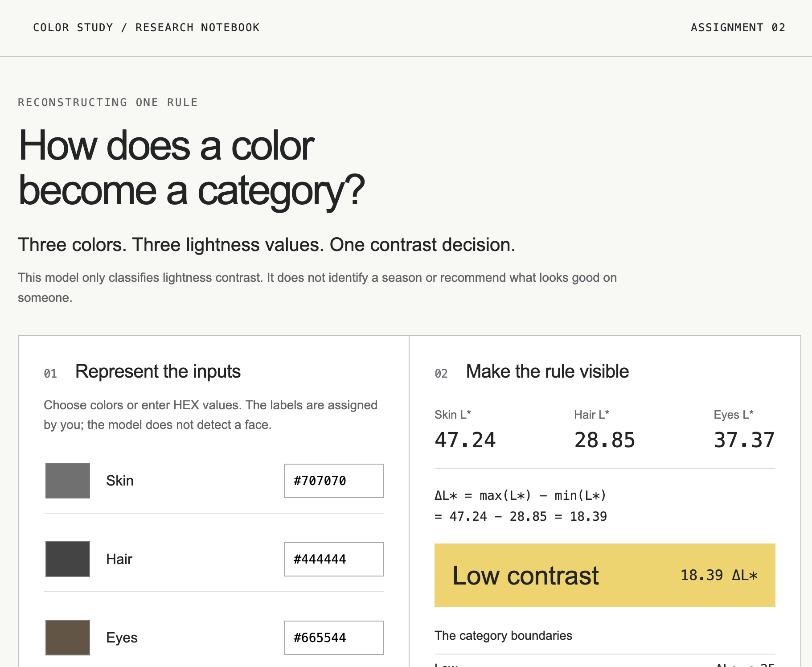The image size is (812, 667).
Task: Click the 'Three colors. Three lightness values.' subtitle
Action: click(267, 245)
